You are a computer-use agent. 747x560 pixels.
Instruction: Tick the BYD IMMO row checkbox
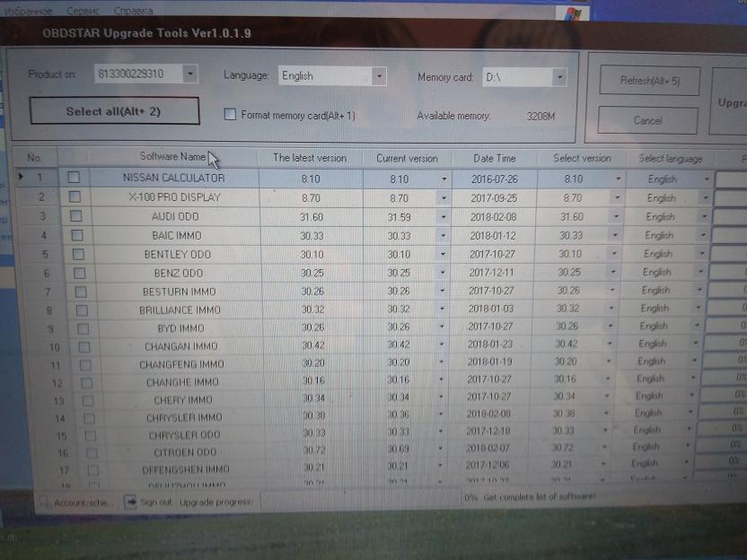point(83,328)
